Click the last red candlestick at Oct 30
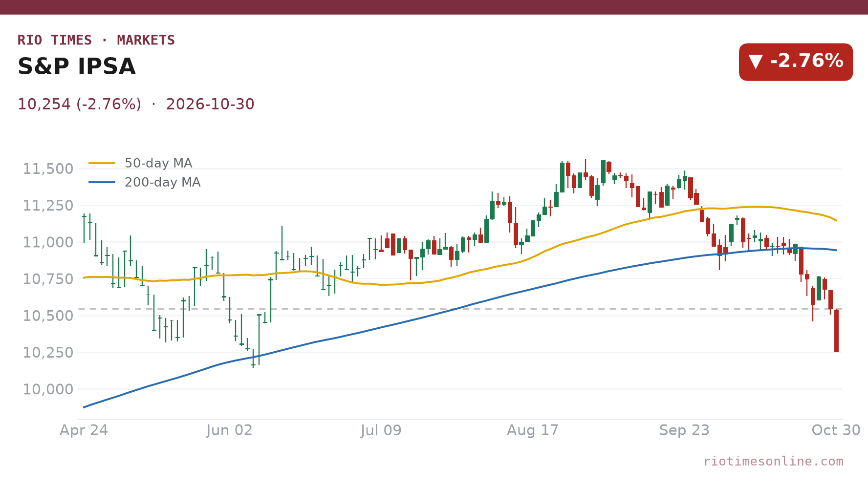 pos(836,331)
